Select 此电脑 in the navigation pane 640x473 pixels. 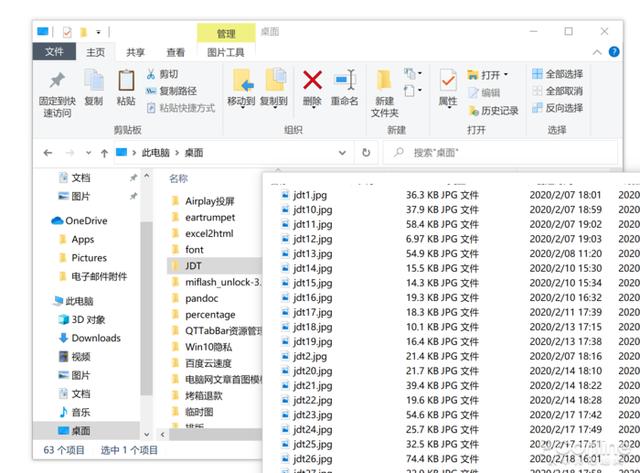73,301
